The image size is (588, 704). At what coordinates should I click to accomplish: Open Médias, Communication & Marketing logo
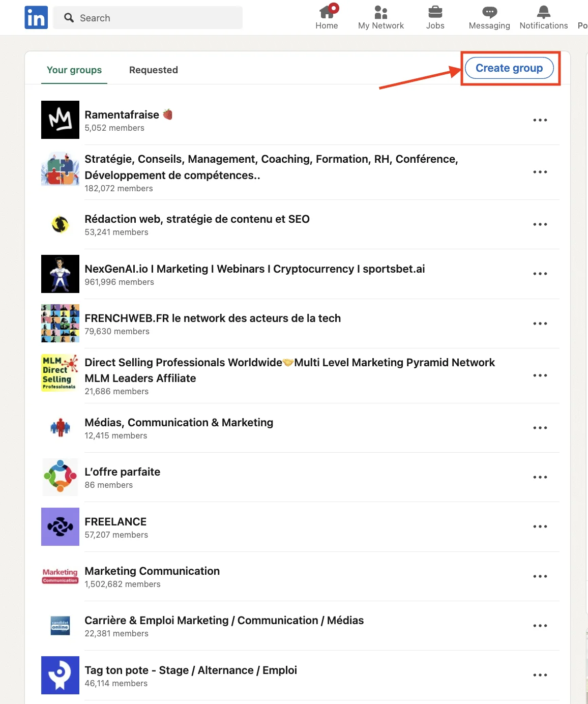[60, 427]
